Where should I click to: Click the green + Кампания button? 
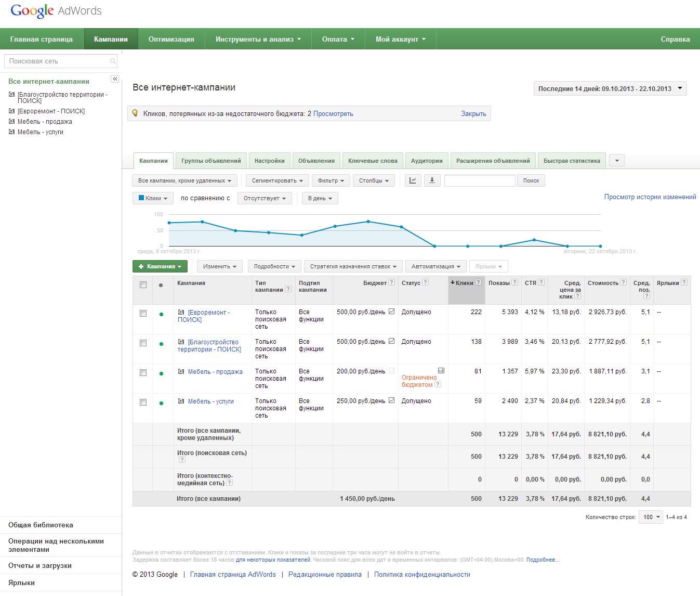(160, 266)
